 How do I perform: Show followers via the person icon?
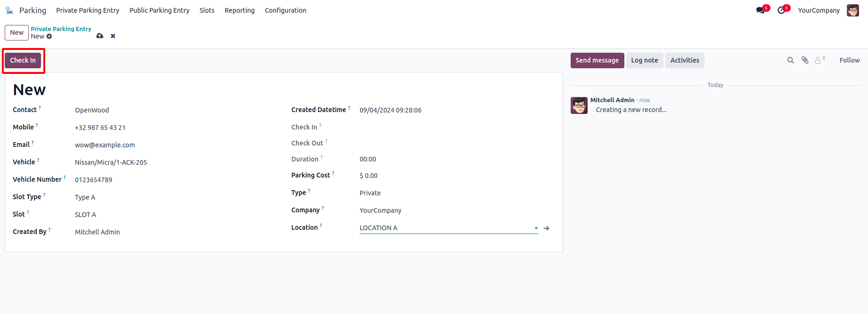click(x=818, y=60)
